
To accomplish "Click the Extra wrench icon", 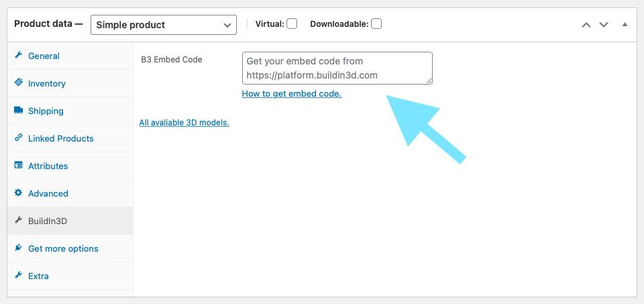I will click(18, 275).
